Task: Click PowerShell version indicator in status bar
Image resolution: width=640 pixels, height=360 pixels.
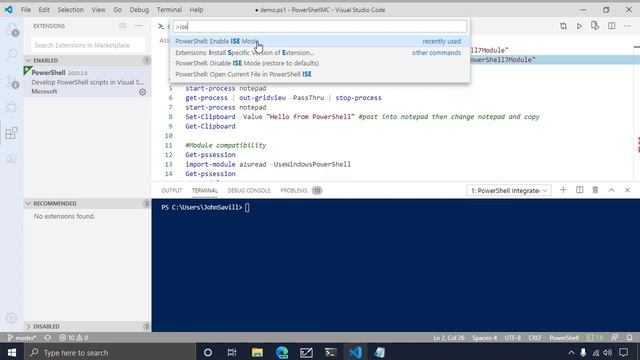Action: click(x=595, y=338)
